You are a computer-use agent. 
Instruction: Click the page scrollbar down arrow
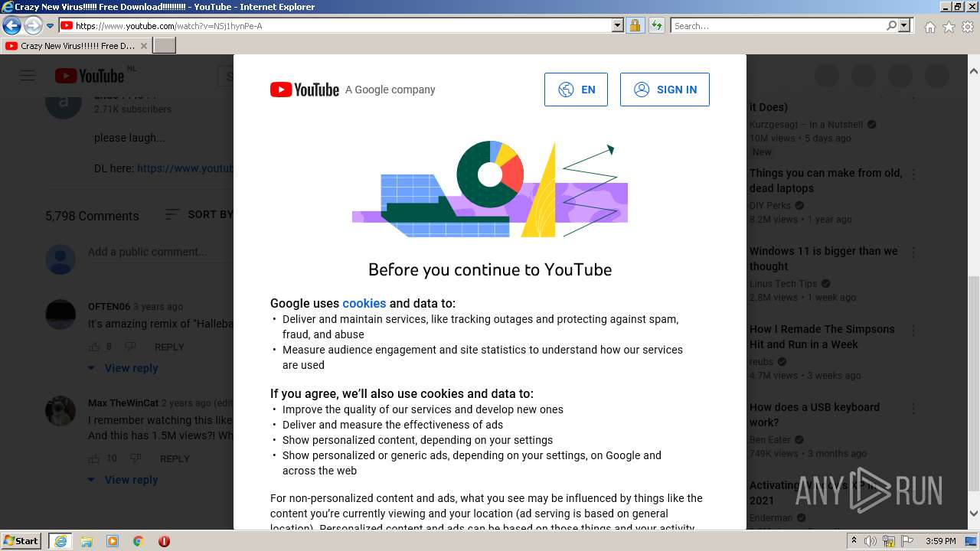973,514
